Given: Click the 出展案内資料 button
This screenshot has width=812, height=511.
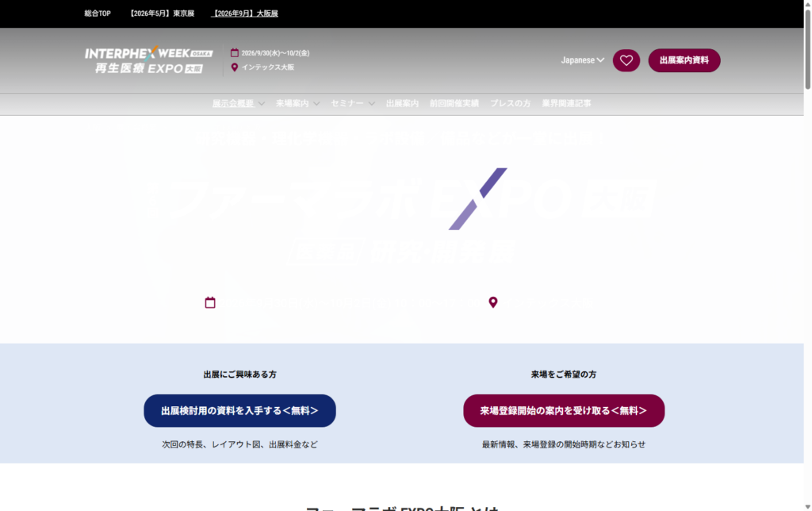Looking at the screenshot, I should tap(684, 60).
